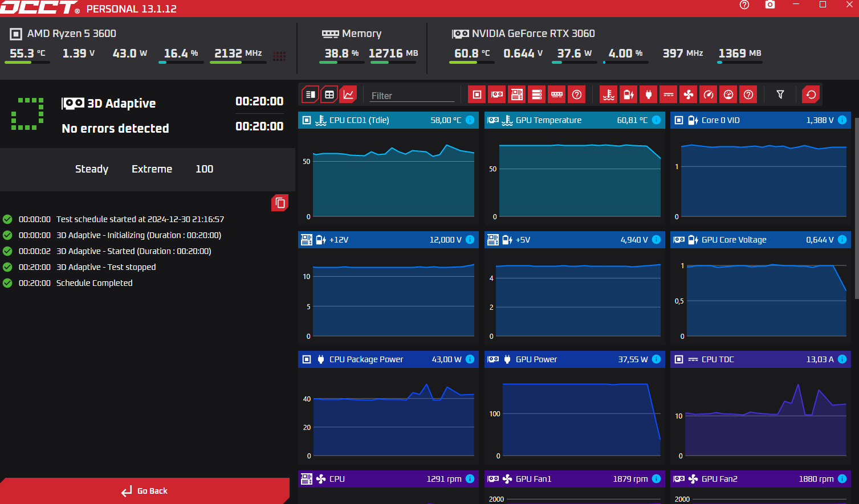Viewport: 859px width, 504px height.
Task: Toggle the motherboard sensors filter
Action: point(517,95)
